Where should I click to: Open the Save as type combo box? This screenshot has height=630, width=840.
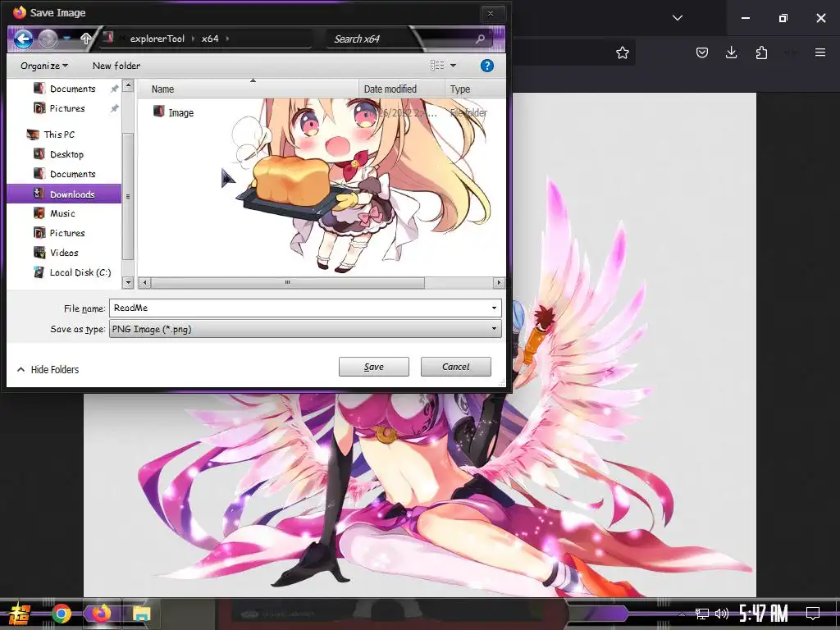tap(305, 329)
